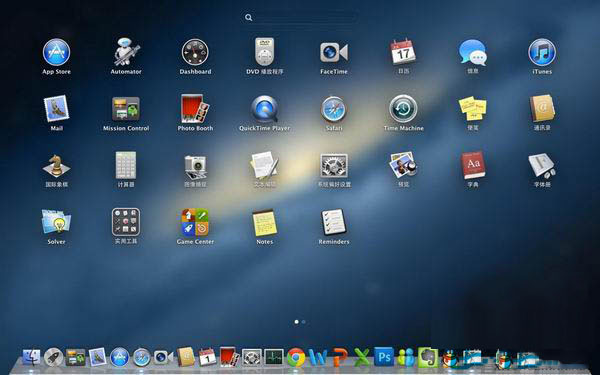Launch iTunes from Launchpad
Screen dimensions: 600x375
[542, 52]
